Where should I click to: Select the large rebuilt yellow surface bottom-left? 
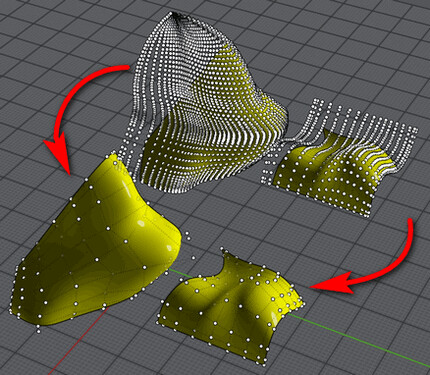[x=97, y=240]
